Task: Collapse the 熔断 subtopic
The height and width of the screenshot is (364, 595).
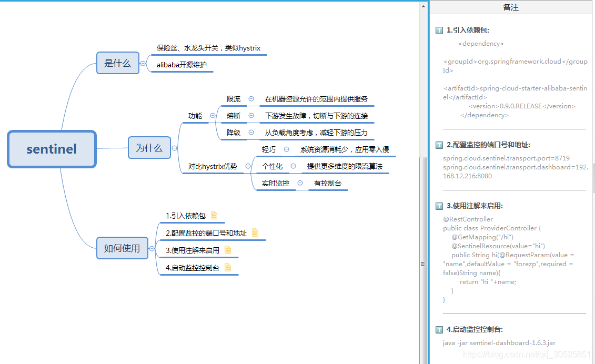Action: pyautogui.click(x=251, y=115)
